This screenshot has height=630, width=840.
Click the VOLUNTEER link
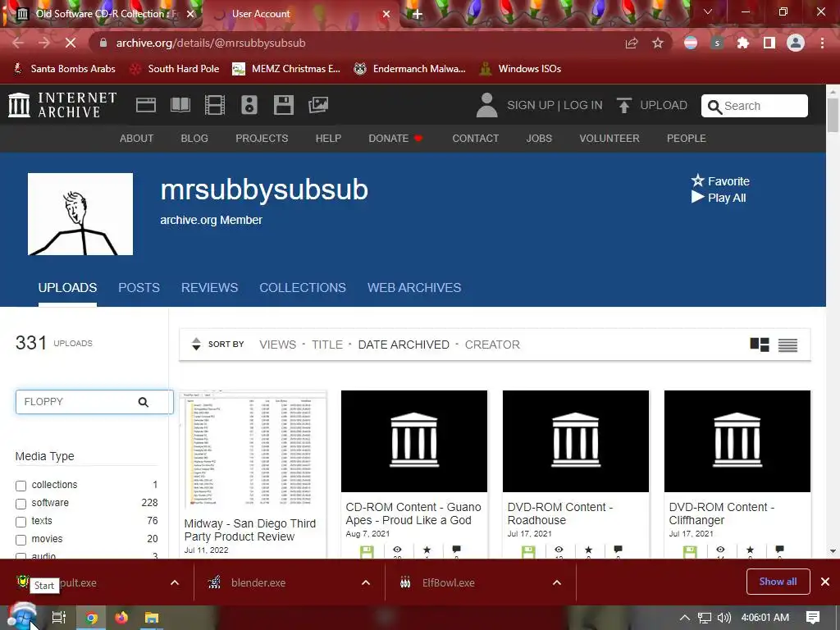pyautogui.click(x=609, y=138)
